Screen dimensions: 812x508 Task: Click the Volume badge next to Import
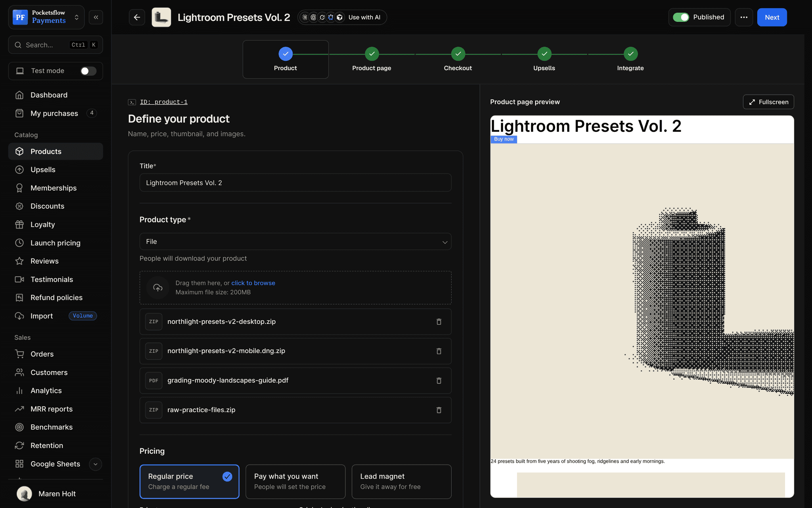[x=83, y=316]
